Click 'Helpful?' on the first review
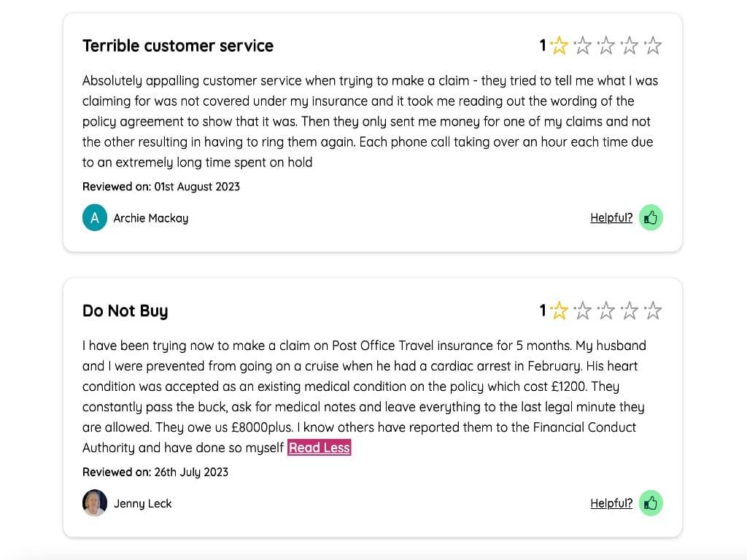This screenshot has width=747, height=560. (611, 217)
